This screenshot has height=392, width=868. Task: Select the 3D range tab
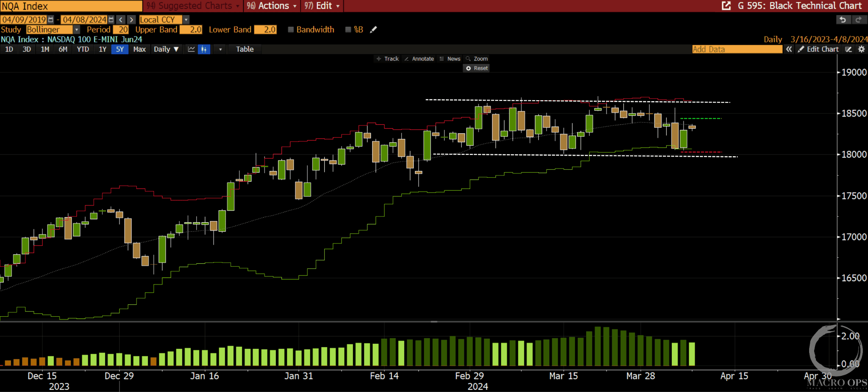[27, 49]
